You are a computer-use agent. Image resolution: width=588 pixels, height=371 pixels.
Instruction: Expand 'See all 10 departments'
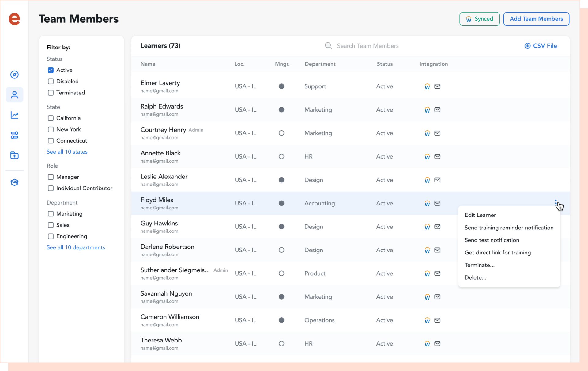pyautogui.click(x=76, y=247)
